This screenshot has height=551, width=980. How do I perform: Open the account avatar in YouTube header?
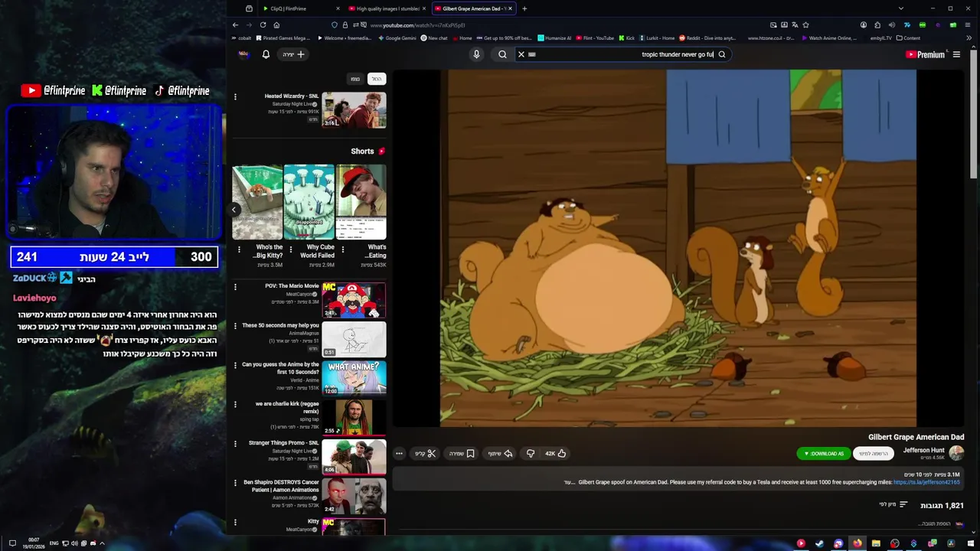pos(243,54)
